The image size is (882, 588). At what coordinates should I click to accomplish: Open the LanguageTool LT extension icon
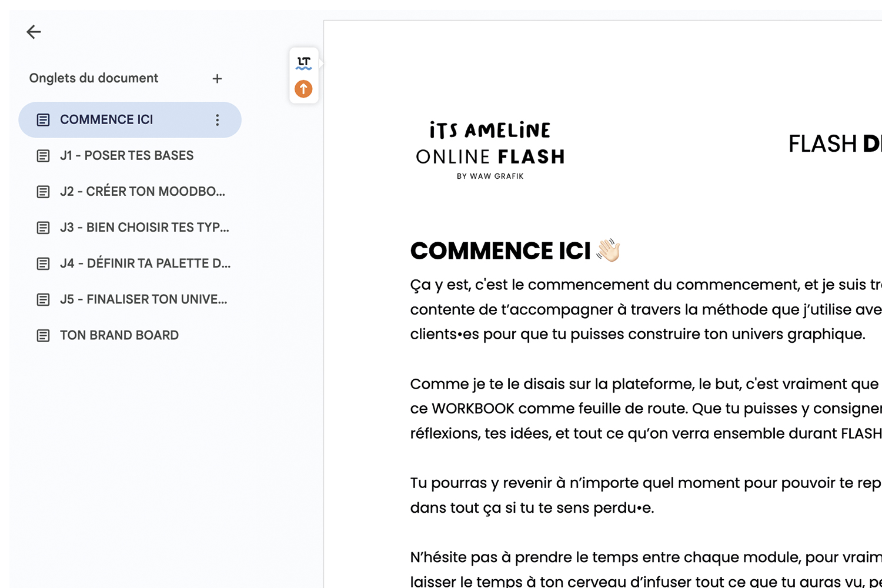pos(303,63)
